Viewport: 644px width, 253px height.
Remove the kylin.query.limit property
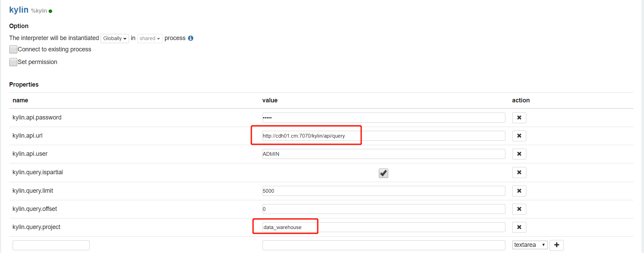pos(519,191)
